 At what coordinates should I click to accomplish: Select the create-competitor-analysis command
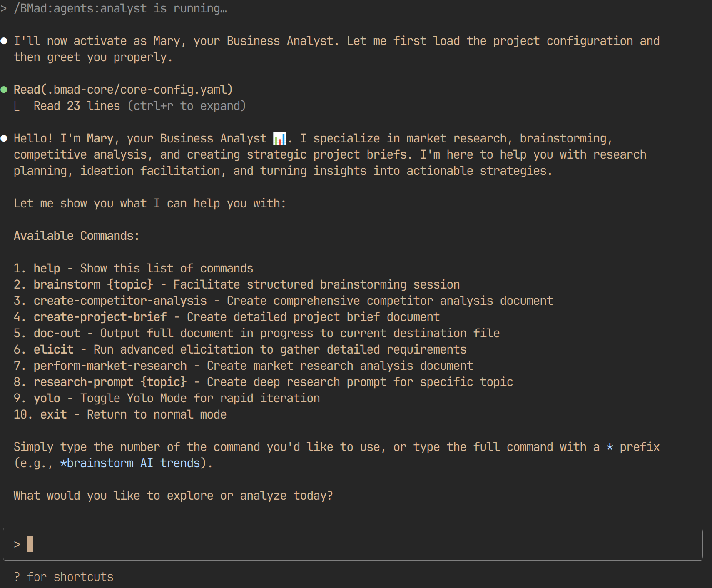(x=120, y=301)
